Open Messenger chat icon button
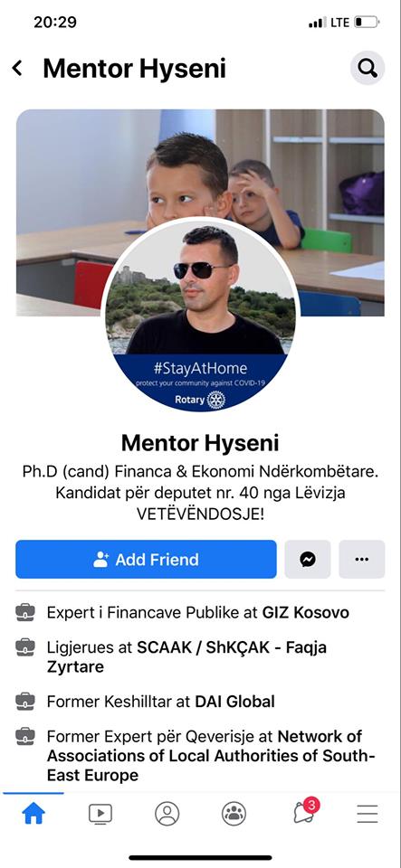 [308, 559]
